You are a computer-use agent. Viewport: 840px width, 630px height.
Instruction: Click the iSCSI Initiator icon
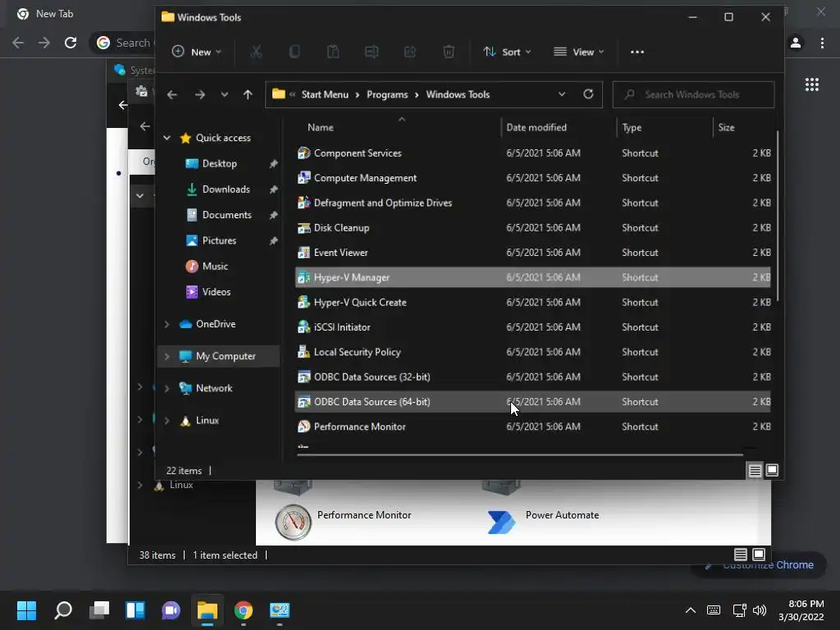pos(304,326)
